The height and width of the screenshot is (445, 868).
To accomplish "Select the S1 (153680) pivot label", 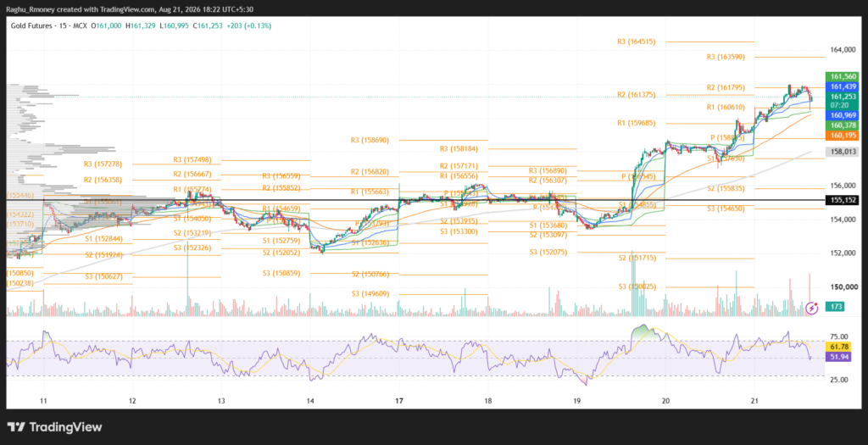I will pyautogui.click(x=548, y=225).
